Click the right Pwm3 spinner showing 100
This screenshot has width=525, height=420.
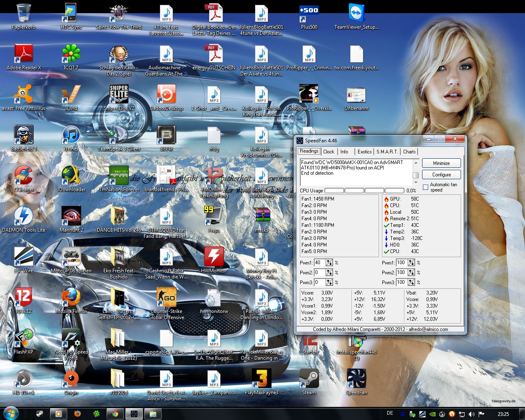(x=411, y=282)
